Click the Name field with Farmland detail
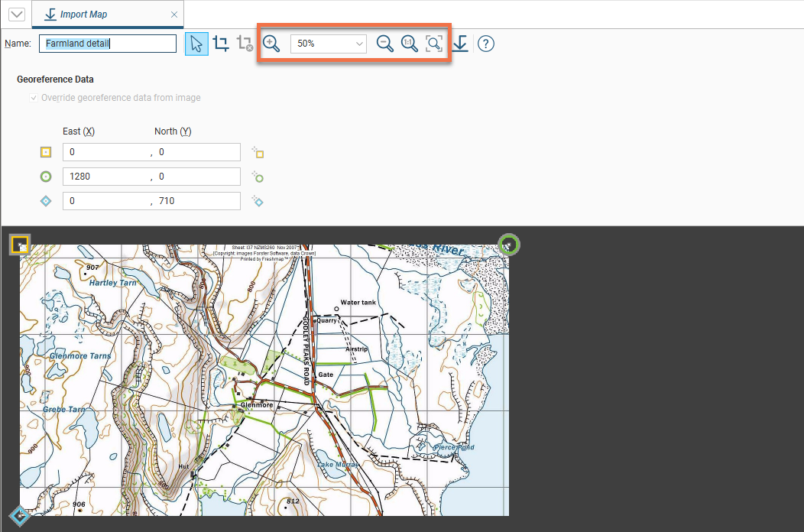Image resolution: width=804 pixels, height=532 pixels. 108,44
